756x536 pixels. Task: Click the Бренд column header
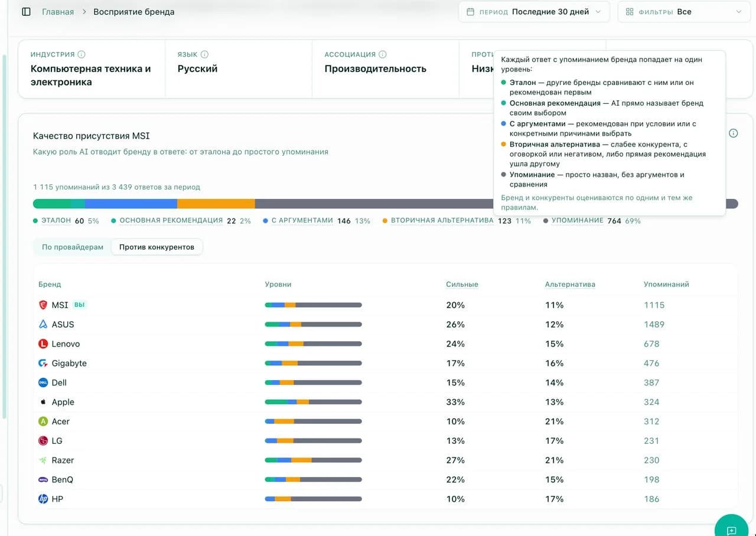[x=50, y=285]
